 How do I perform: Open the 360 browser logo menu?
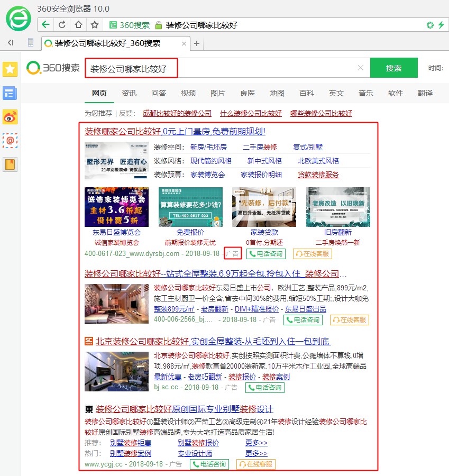[19, 19]
